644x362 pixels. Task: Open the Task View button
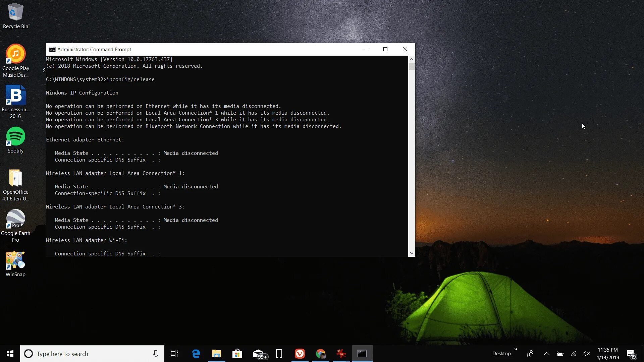pyautogui.click(x=174, y=354)
